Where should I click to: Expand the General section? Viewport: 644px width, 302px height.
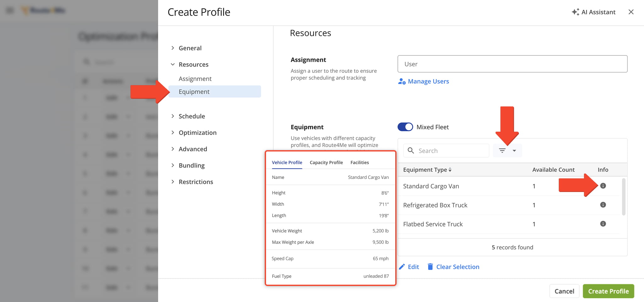pos(173,48)
